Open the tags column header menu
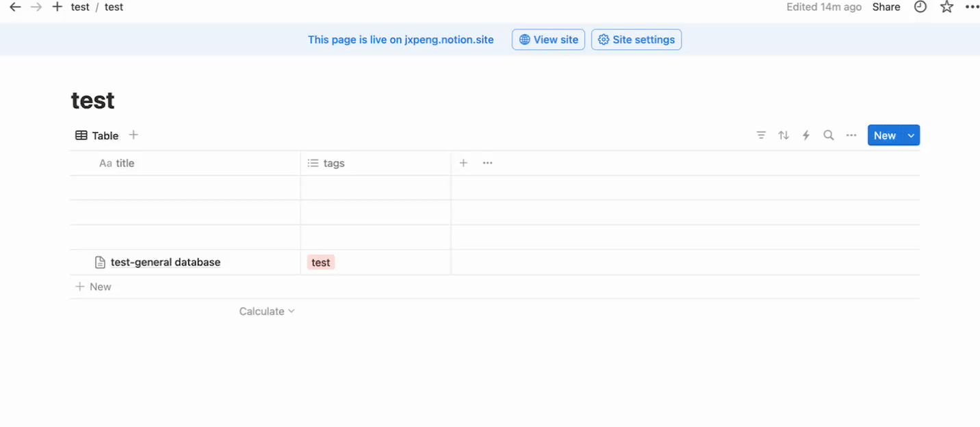 pos(334,164)
